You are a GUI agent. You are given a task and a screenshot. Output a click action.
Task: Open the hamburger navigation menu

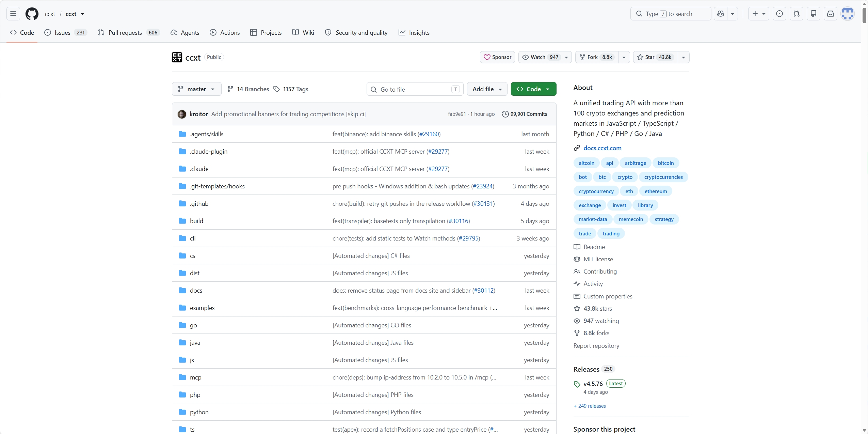13,14
